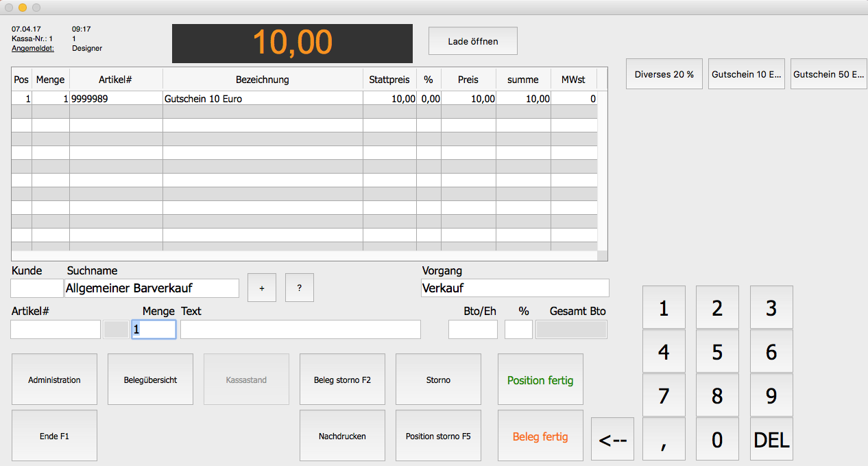Cancel receipt with Beleg storno F2
Viewport: 868px width, 466px height.
[x=342, y=380]
